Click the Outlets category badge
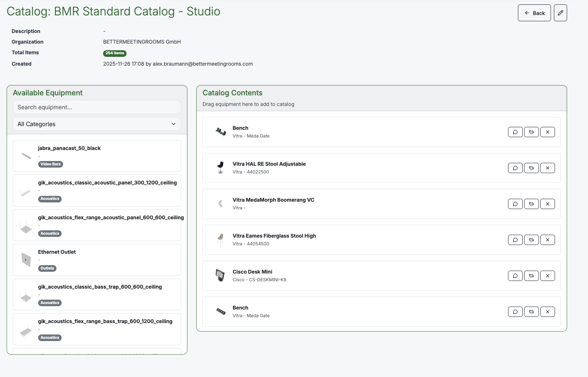Viewport: 588px width, 377px height. coord(47,268)
